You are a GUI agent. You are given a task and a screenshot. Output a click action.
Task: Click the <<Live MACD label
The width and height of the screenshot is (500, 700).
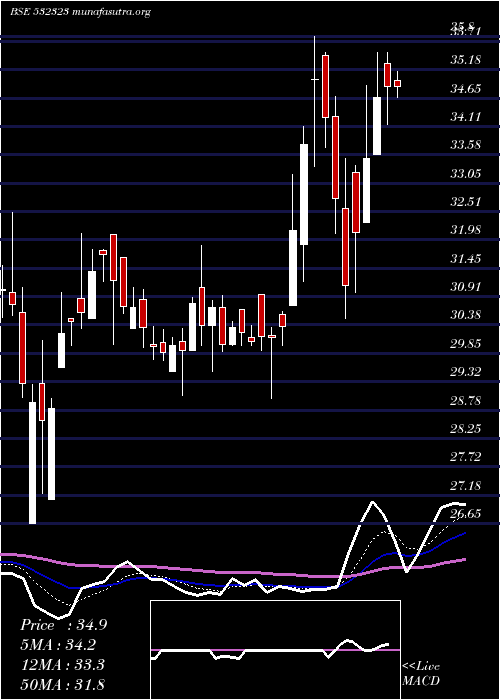coord(421,674)
